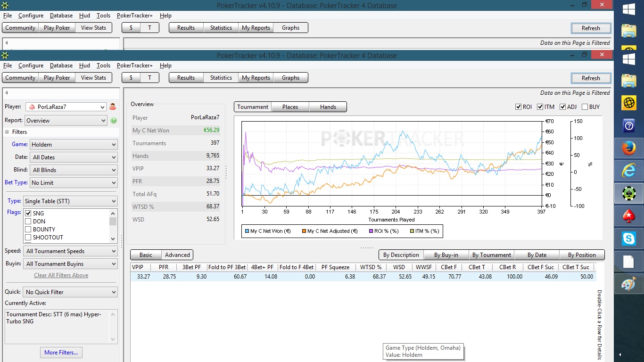The width and height of the screenshot is (644, 362).
Task: Switch to the Advanced stats tab
Action: [177, 255]
